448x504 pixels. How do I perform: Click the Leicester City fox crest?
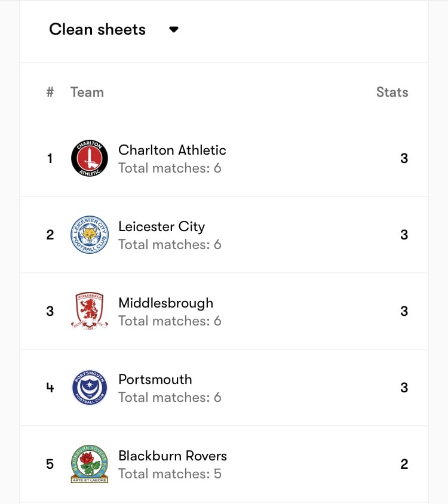[x=90, y=235]
